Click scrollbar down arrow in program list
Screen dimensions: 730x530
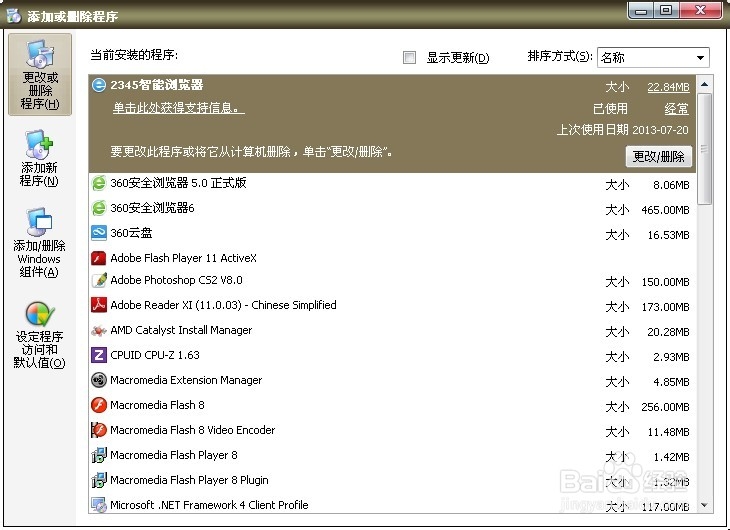[704, 505]
